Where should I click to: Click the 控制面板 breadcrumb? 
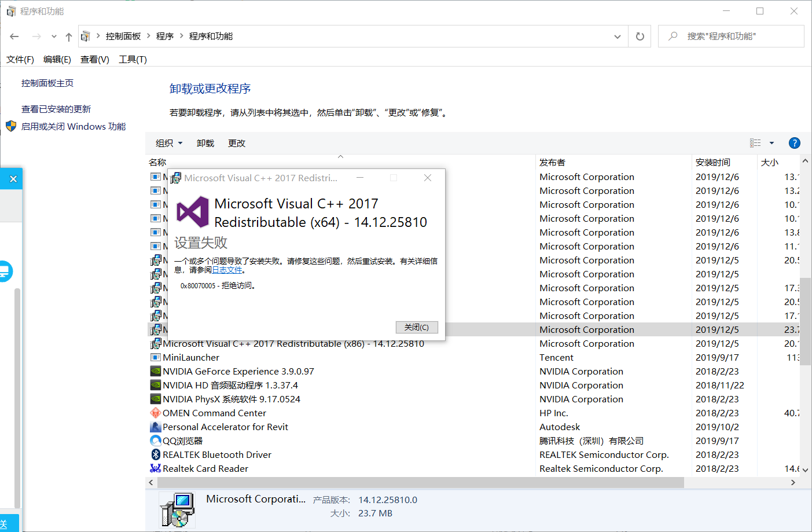[x=123, y=36]
